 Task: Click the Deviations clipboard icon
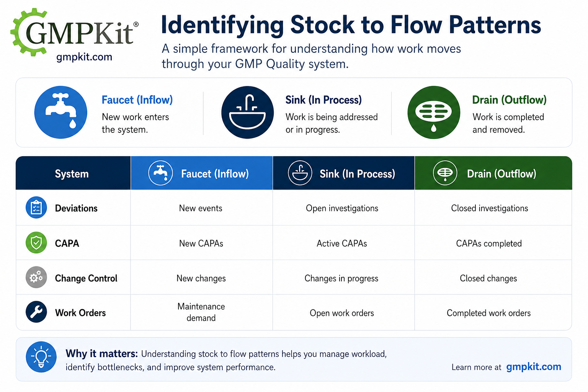pyautogui.click(x=36, y=208)
